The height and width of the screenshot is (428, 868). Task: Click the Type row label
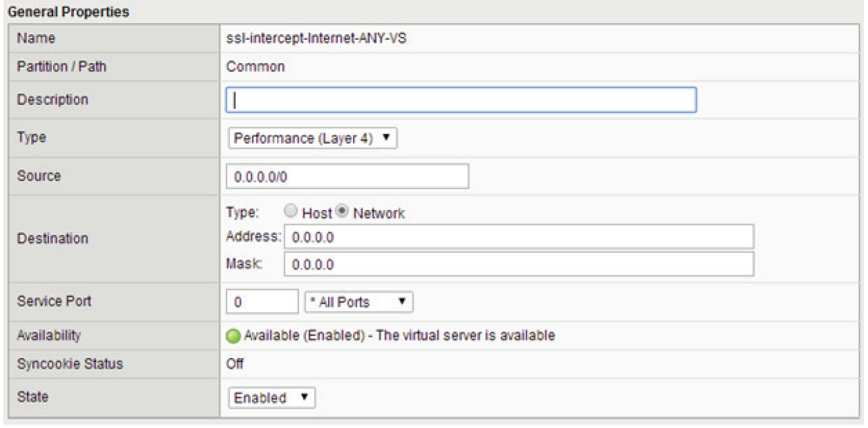pos(31,137)
